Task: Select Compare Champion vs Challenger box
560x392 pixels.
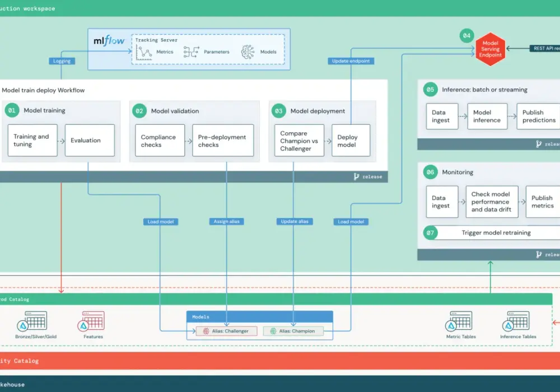Action: [x=299, y=141]
